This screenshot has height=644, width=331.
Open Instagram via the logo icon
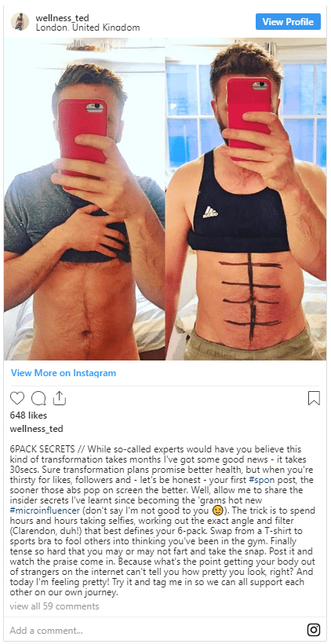[314, 629]
